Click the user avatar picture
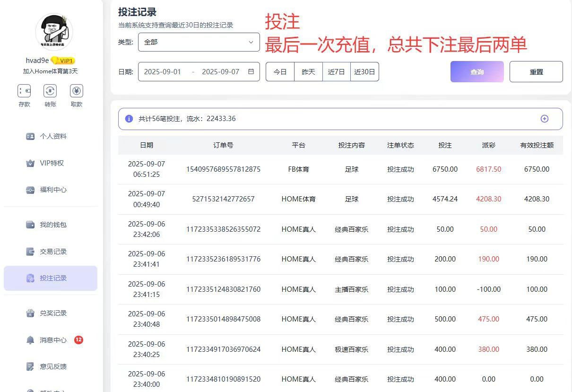This screenshot has width=572, height=392. pos(53,31)
